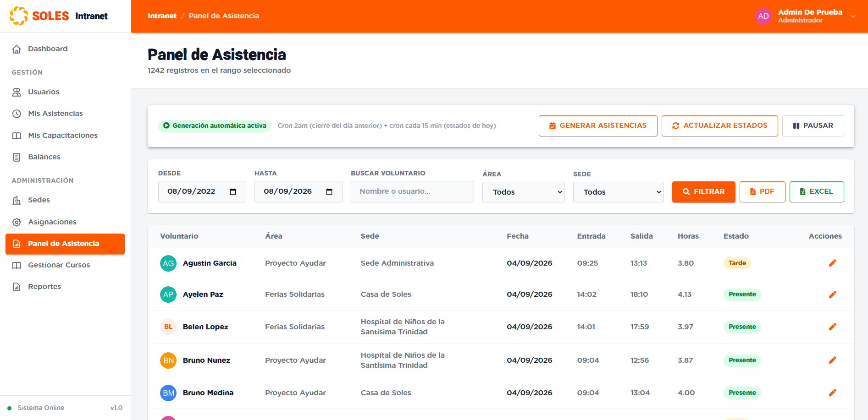868x420 pixels.
Task: Open Mis Asistencias in sidebar
Action: pyautogui.click(x=65, y=114)
